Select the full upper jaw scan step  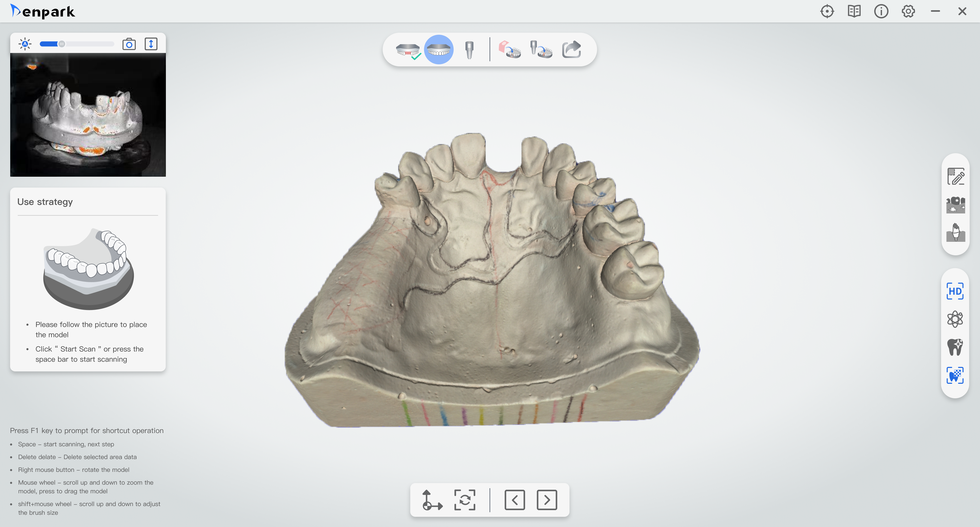tap(439, 50)
